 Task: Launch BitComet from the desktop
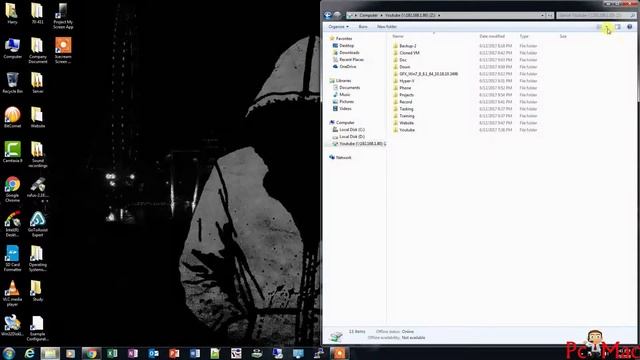coord(12,117)
